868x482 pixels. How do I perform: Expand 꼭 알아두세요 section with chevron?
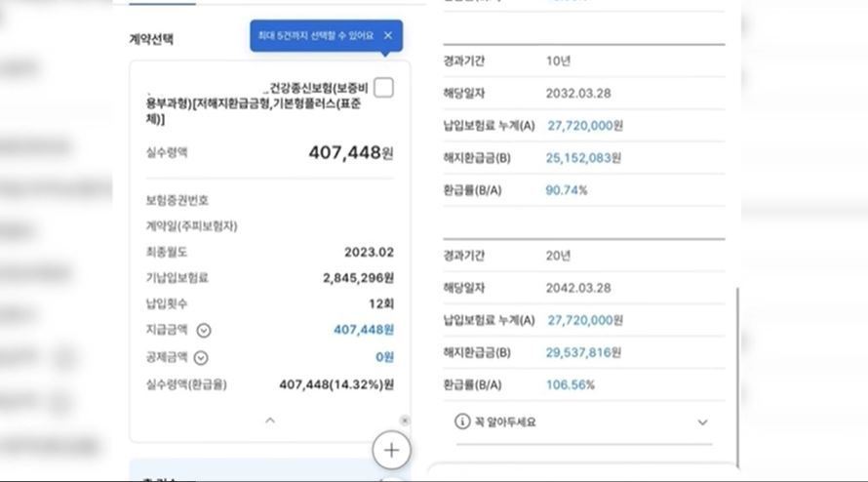coord(702,422)
